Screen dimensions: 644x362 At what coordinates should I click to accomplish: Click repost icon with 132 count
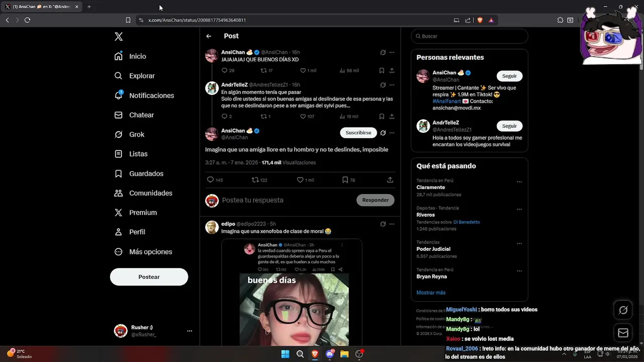click(x=255, y=179)
